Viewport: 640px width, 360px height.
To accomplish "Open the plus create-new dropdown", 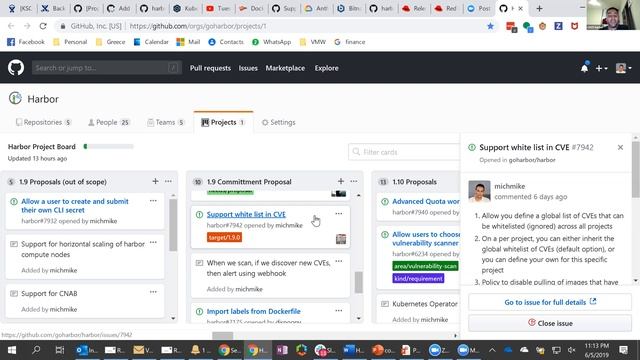I will click(x=601, y=68).
